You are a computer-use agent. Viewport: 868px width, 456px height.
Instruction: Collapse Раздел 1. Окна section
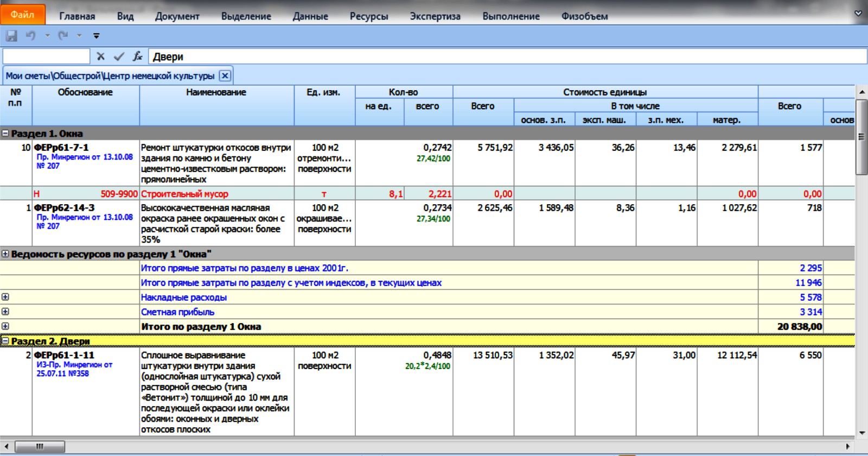(5, 134)
